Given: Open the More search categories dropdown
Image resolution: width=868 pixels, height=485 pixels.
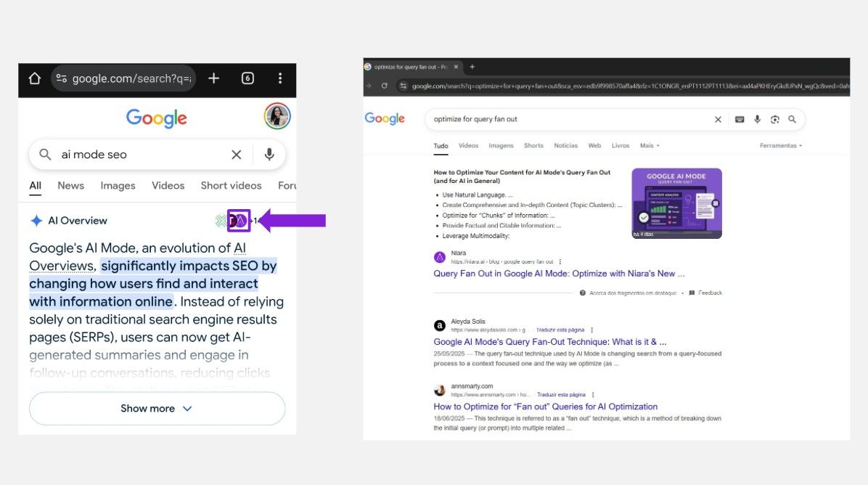Looking at the screenshot, I should pyautogui.click(x=648, y=145).
